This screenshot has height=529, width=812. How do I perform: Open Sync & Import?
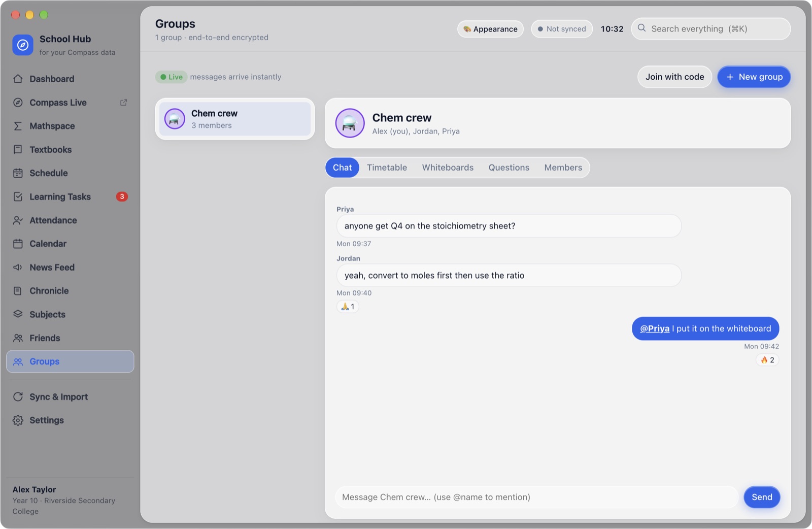(x=70, y=396)
